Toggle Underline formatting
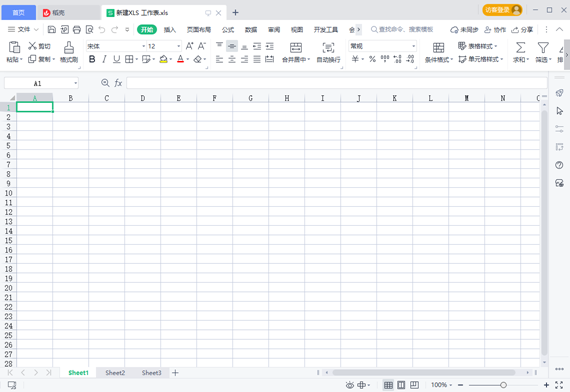Image resolution: width=570 pixels, height=392 pixels. [x=116, y=59]
